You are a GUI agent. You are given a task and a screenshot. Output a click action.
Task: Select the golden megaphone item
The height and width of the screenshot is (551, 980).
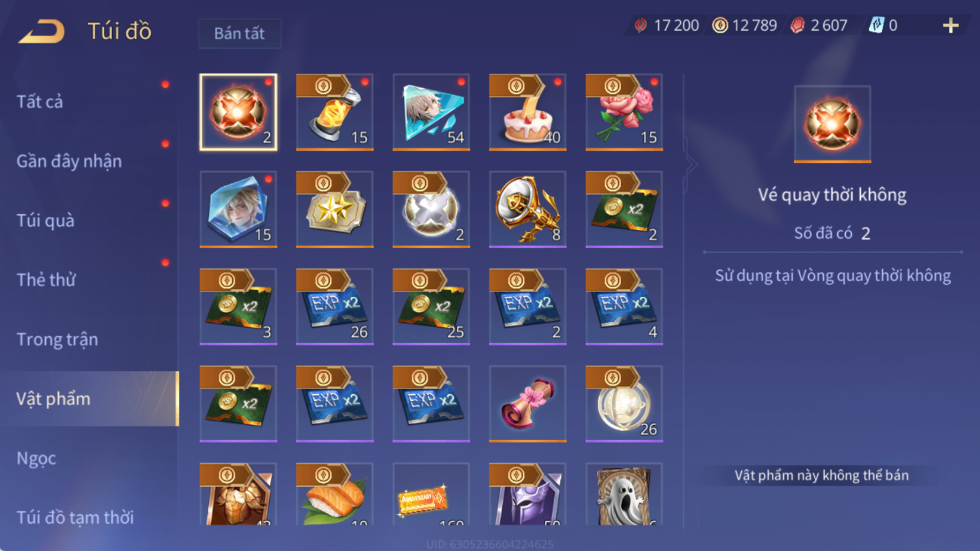pyautogui.click(x=528, y=209)
